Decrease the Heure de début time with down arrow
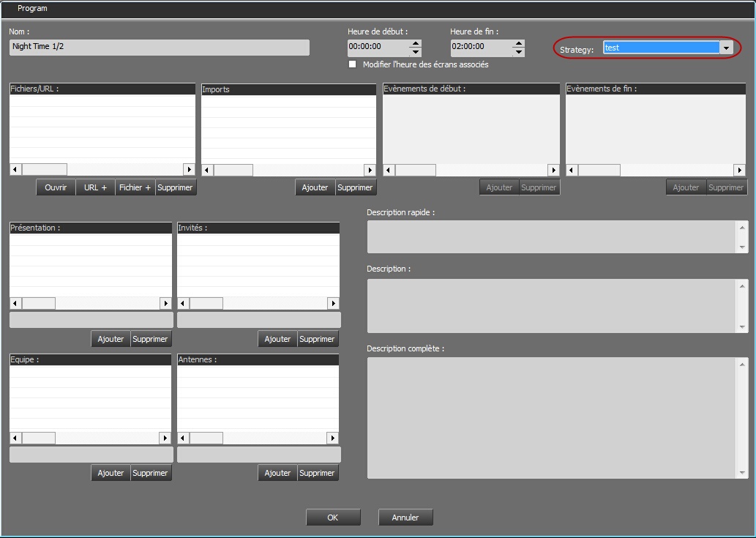The image size is (756, 538). (x=416, y=53)
